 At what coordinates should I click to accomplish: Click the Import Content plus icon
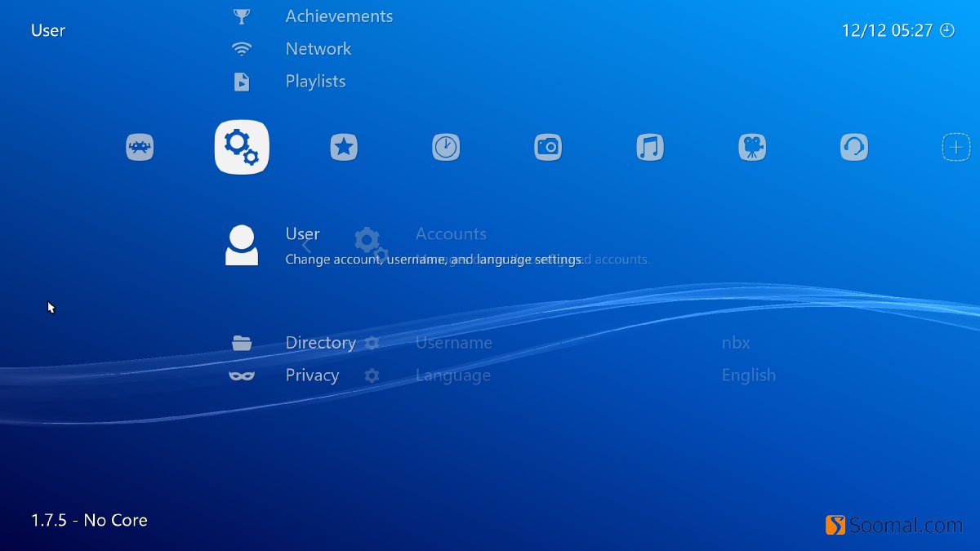click(x=955, y=148)
